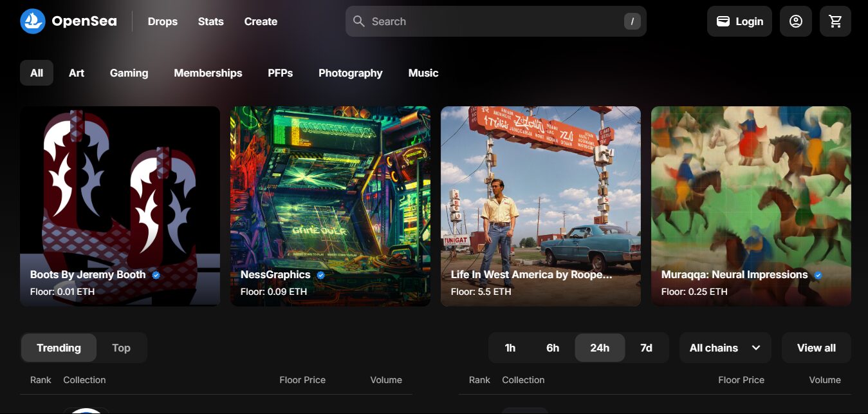Click Floor Price header in right table
This screenshot has width=868, height=414.
tap(741, 380)
